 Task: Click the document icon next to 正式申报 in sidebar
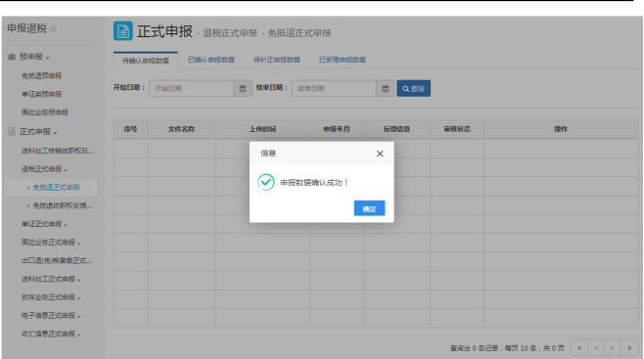(x=12, y=132)
